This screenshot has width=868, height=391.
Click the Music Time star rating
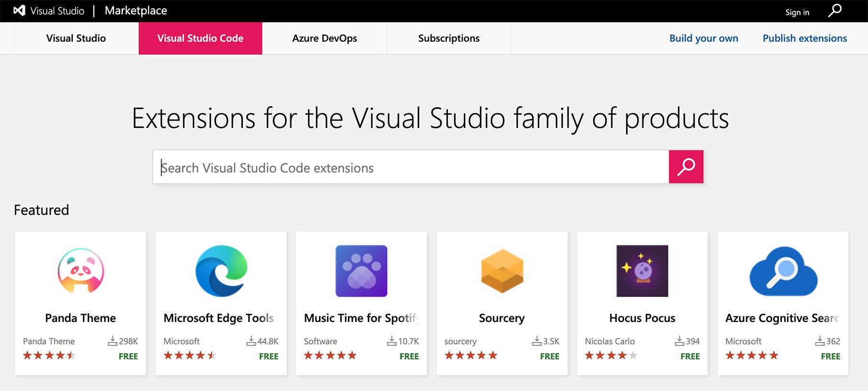(330, 356)
